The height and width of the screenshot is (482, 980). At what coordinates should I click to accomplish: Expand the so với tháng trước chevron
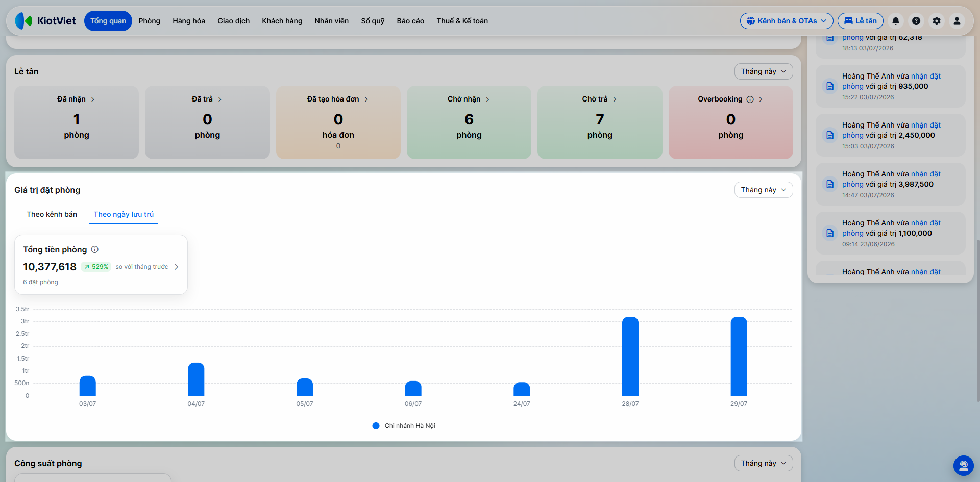click(x=177, y=267)
